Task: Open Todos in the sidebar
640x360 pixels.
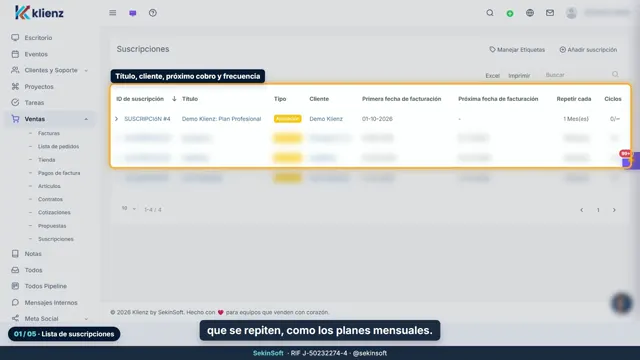Action: pyautogui.click(x=33, y=270)
